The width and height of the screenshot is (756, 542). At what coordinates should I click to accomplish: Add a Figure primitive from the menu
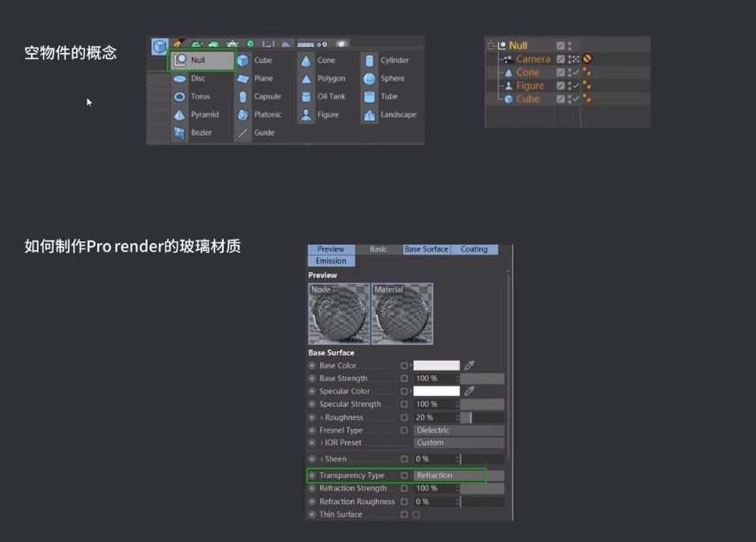click(x=320, y=115)
